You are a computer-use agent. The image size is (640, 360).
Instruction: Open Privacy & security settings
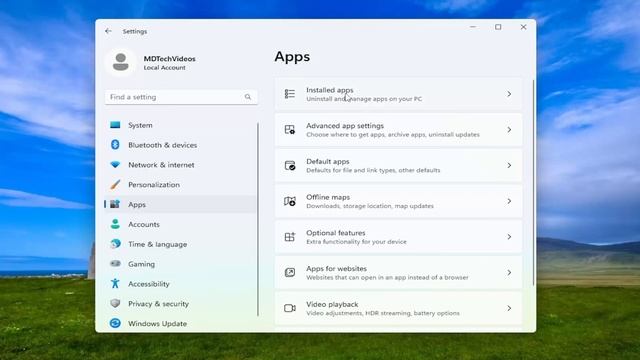pyautogui.click(x=181, y=303)
